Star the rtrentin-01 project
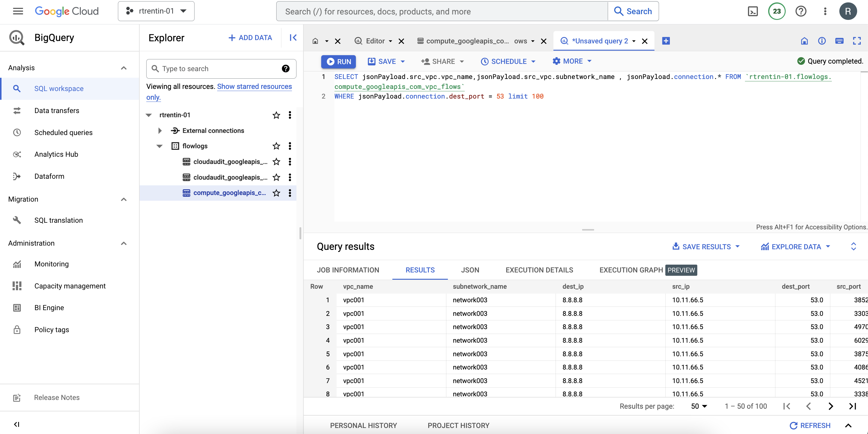The height and width of the screenshot is (434, 868). click(x=276, y=115)
